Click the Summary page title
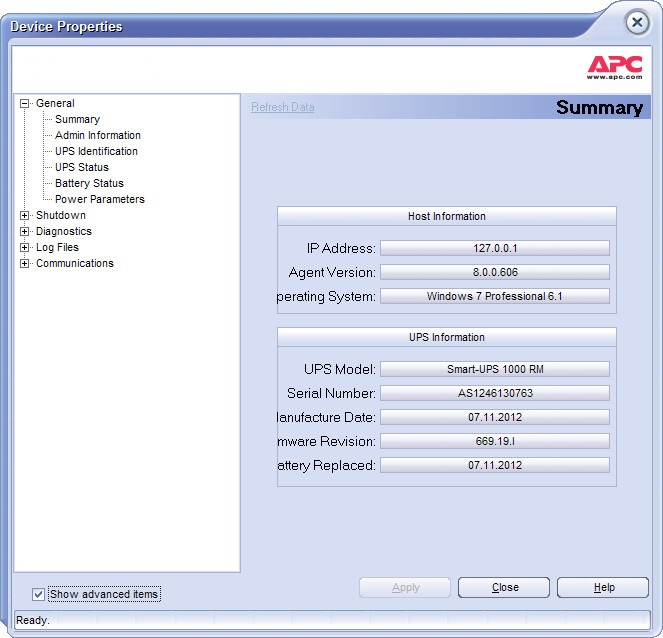 click(600, 107)
